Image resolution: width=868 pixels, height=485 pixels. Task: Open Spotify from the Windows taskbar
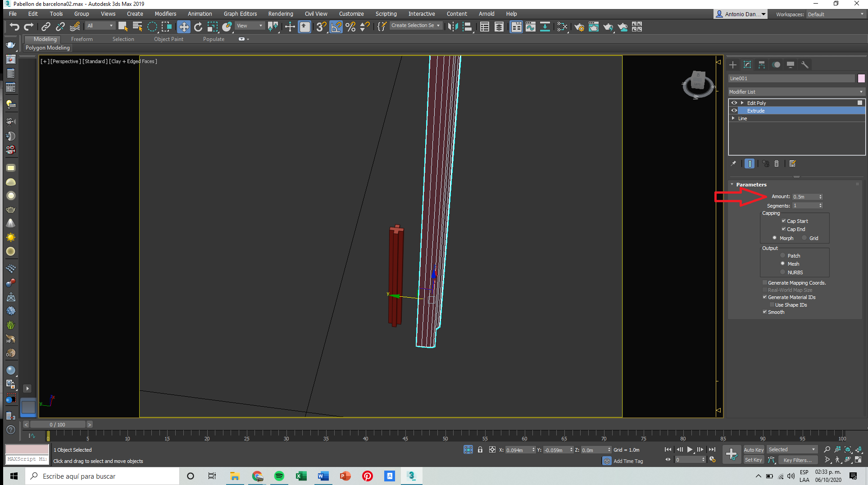pyautogui.click(x=279, y=476)
